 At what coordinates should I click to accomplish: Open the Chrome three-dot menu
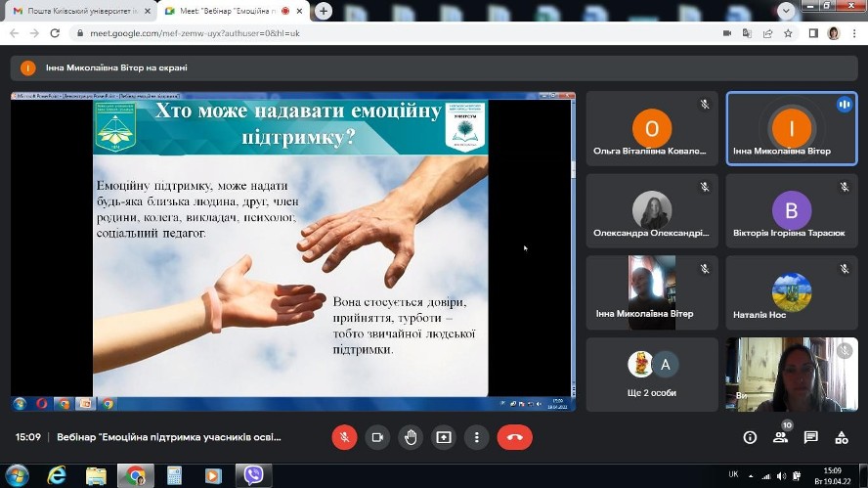tap(854, 33)
